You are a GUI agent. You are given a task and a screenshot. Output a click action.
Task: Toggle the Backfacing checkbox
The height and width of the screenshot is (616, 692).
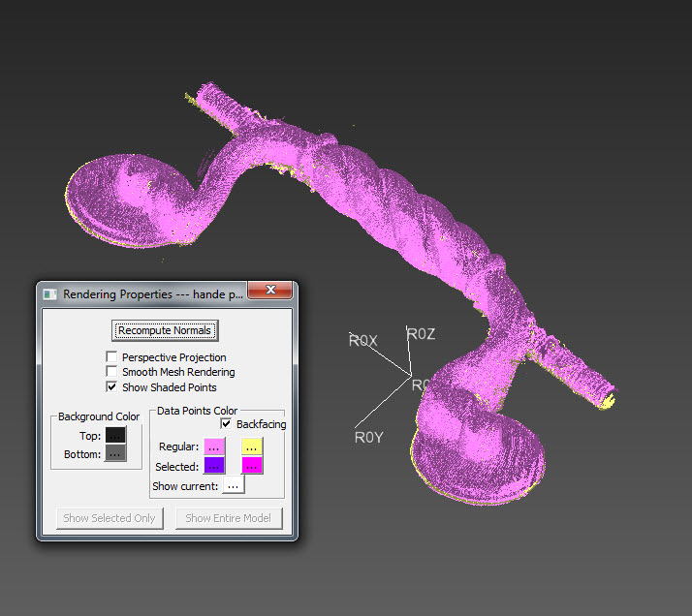(x=226, y=424)
